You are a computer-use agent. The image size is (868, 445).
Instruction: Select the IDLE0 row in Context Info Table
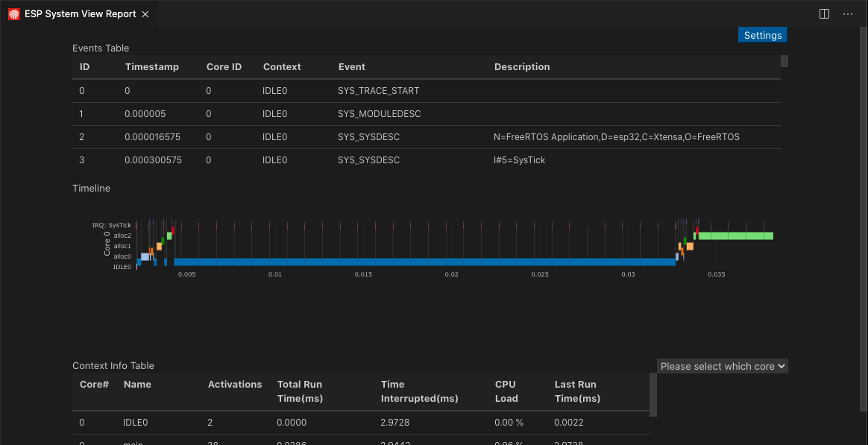(x=136, y=423)
